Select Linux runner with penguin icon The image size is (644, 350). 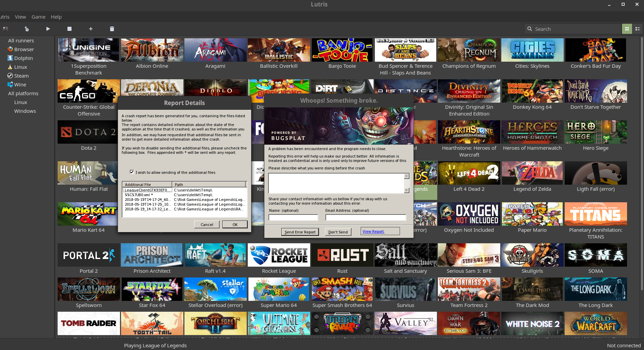(17, 67)
